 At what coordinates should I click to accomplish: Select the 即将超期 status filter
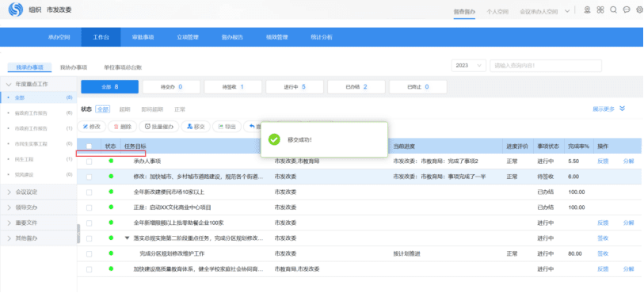(152, 109)
